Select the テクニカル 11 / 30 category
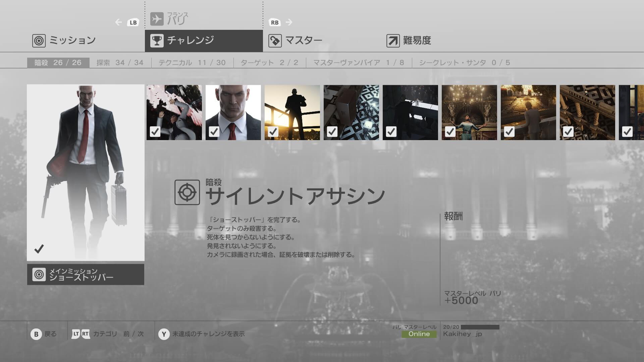 tap(192, 63)
